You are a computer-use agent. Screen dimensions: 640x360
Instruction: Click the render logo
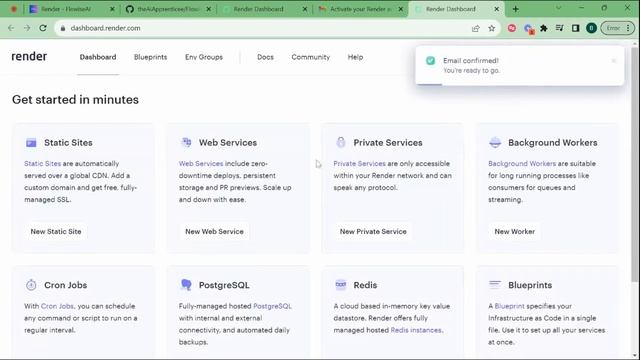pos(29,56)
